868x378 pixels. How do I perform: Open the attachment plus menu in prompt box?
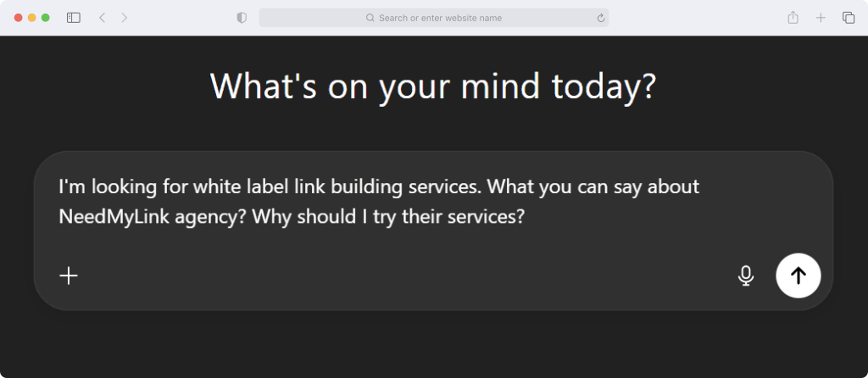[69, 275]
